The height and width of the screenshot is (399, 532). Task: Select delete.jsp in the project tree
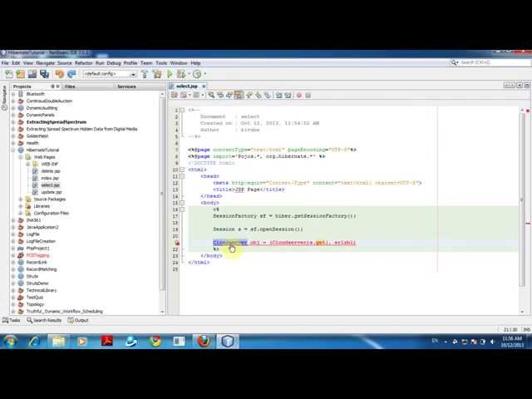click(51, 171)
